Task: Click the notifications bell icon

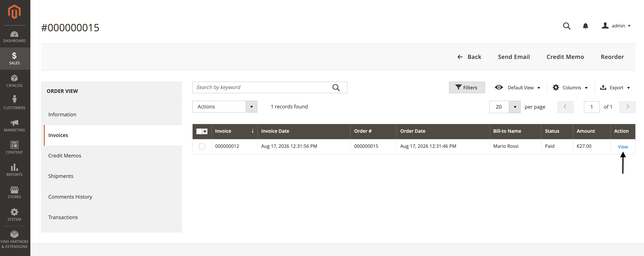Action: (x=585, y=26)
